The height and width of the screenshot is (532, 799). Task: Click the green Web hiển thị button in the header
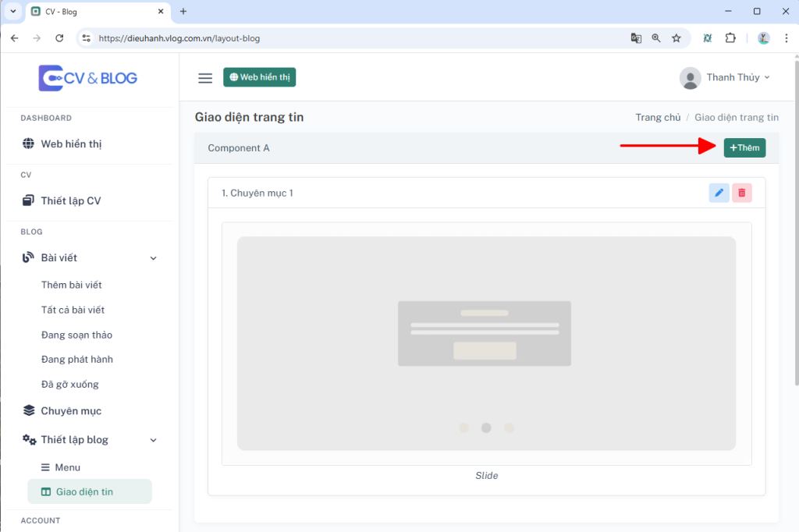[259, 77]
